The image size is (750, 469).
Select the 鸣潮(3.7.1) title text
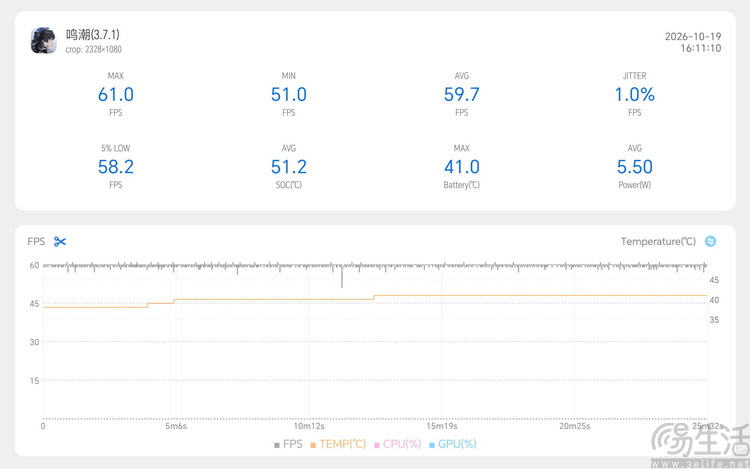tap(93, 34)
